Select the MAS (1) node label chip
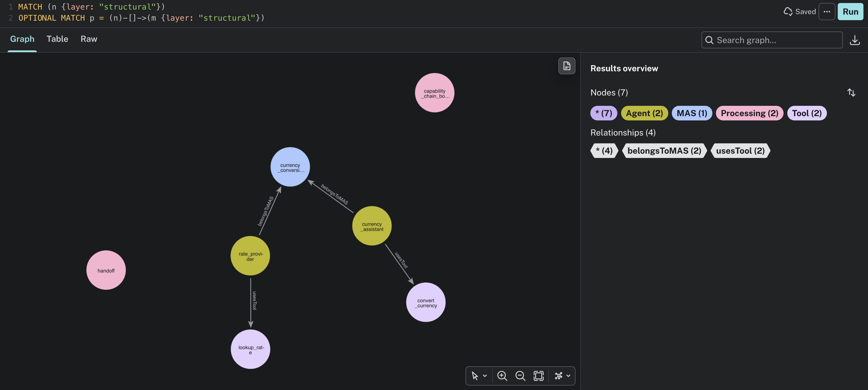Screen dimensions: 868x390 (x=692, y=113)
